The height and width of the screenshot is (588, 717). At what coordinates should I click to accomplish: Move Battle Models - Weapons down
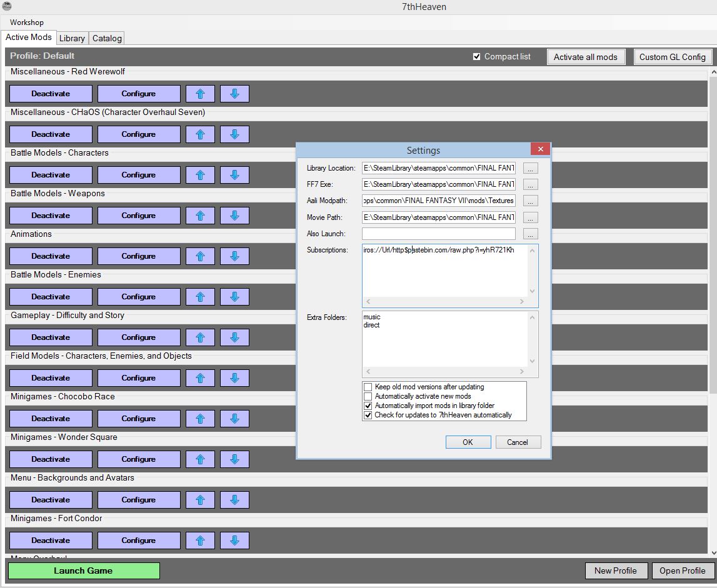point(234,216)
